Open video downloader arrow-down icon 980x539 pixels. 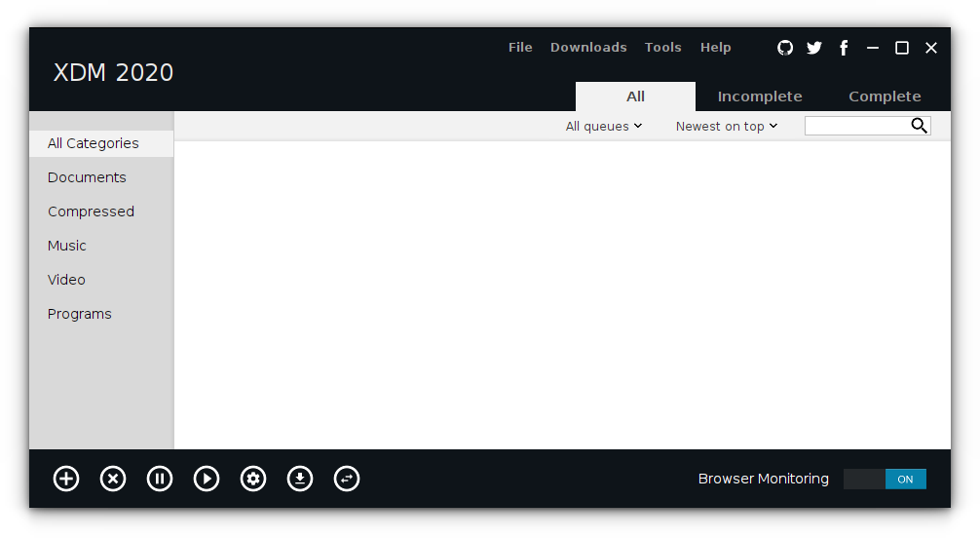(x=300, y=479)
